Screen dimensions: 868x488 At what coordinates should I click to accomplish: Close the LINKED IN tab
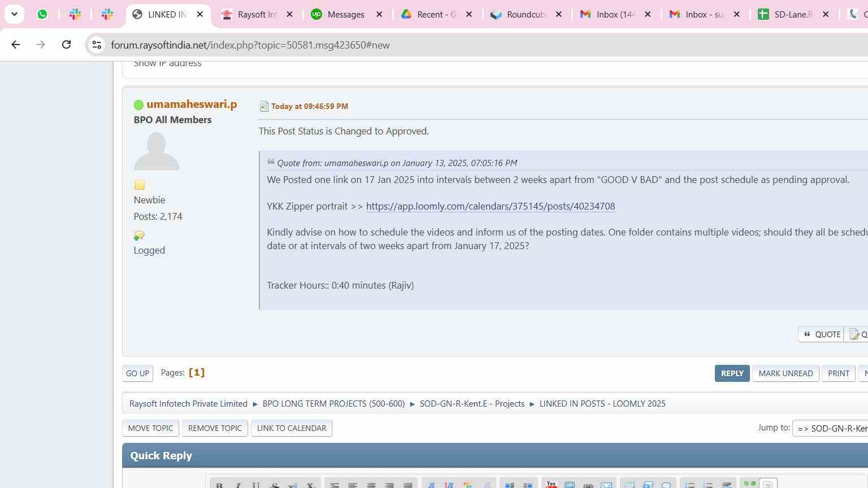click(199, 15)
